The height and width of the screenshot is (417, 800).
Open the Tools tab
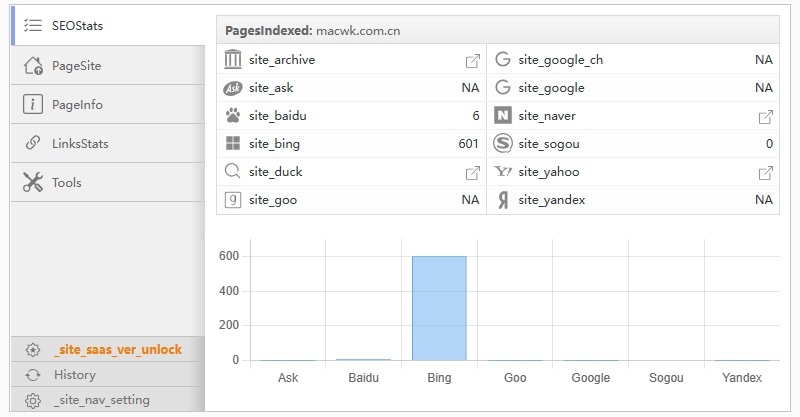point(67,183)
